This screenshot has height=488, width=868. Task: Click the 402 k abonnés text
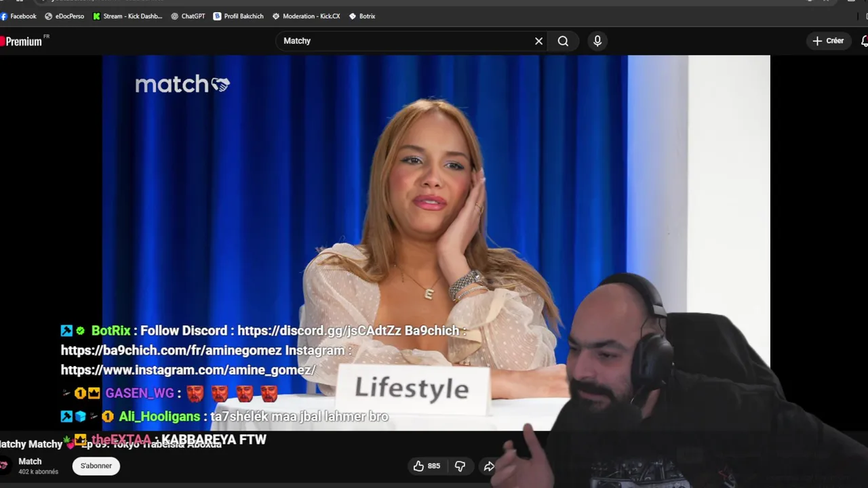point(39,472)
